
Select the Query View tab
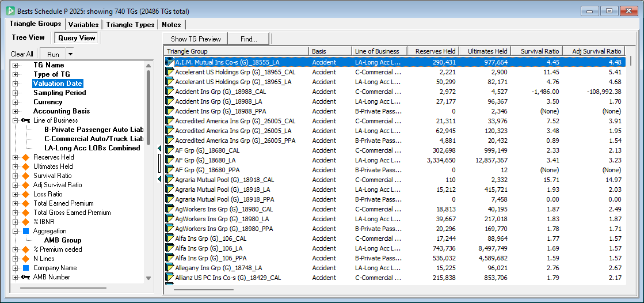[77, 38]
